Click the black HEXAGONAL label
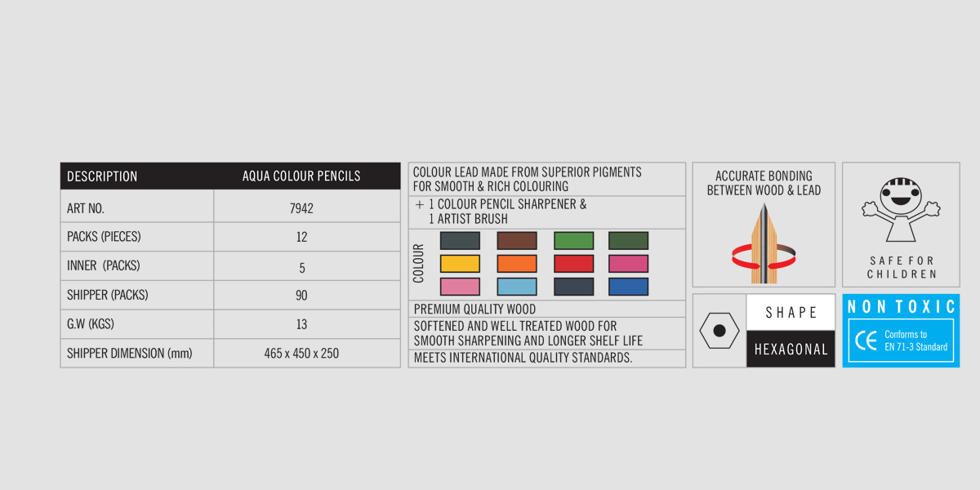The height and width of the screenshot is (490, 980). (x=791, y=350)
